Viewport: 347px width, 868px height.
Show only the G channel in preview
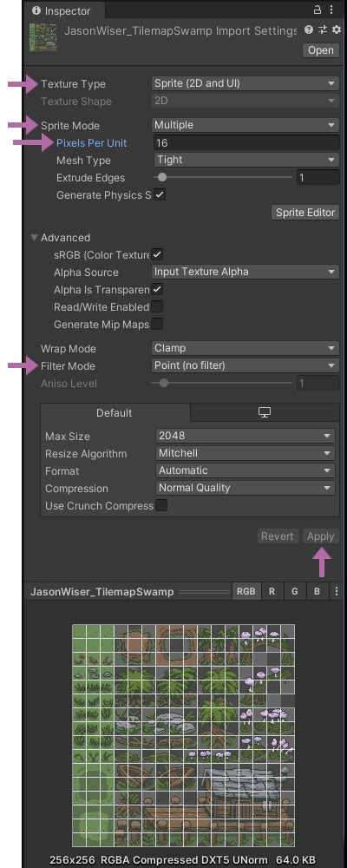(294, 591)
